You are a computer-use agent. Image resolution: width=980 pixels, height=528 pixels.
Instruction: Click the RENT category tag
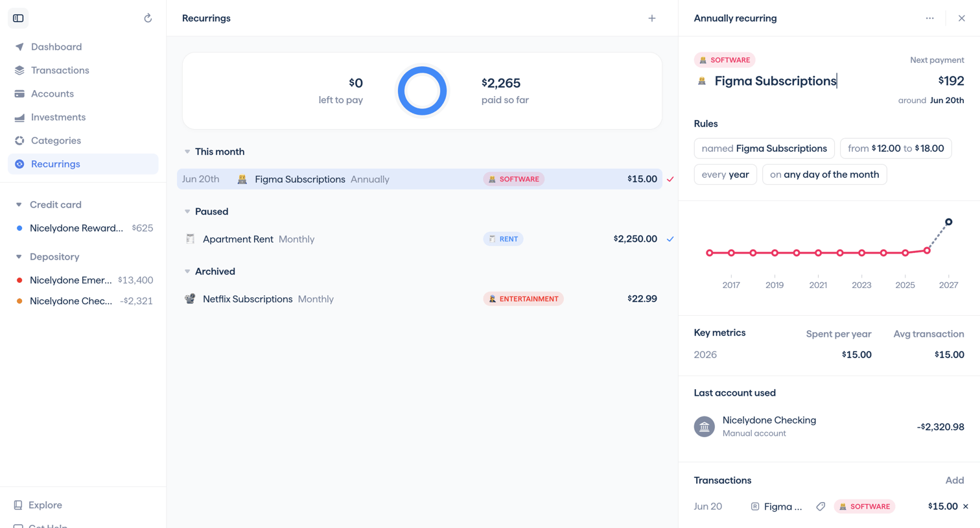[x=503, y=239]
